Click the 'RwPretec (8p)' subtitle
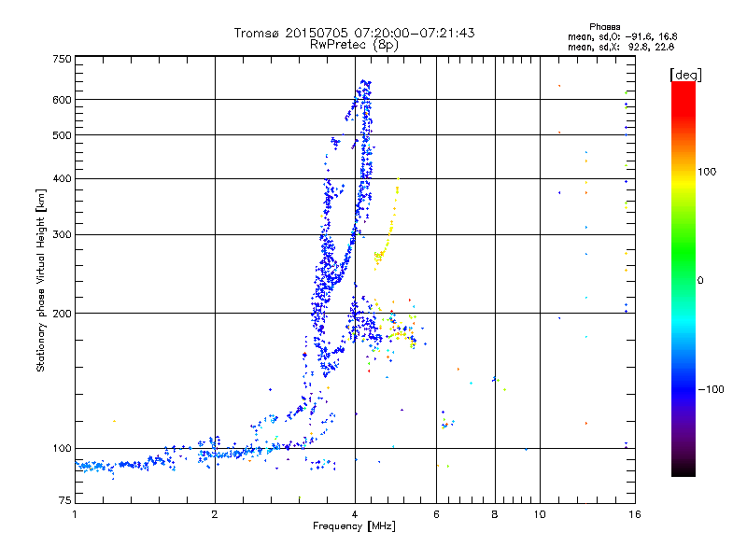Image resolution: width=747 pixels, height=560 pixels. click(x=354, y=45)
